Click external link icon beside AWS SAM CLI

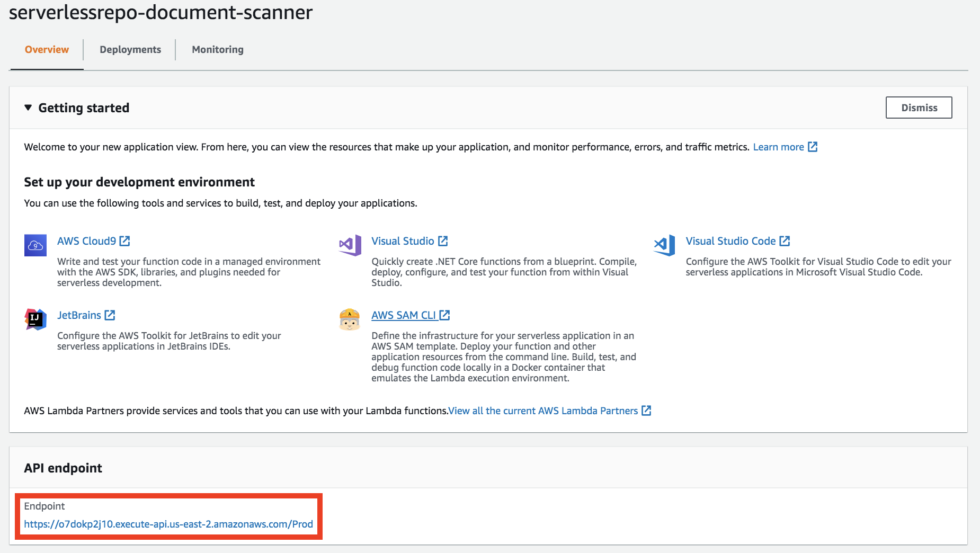445,315
